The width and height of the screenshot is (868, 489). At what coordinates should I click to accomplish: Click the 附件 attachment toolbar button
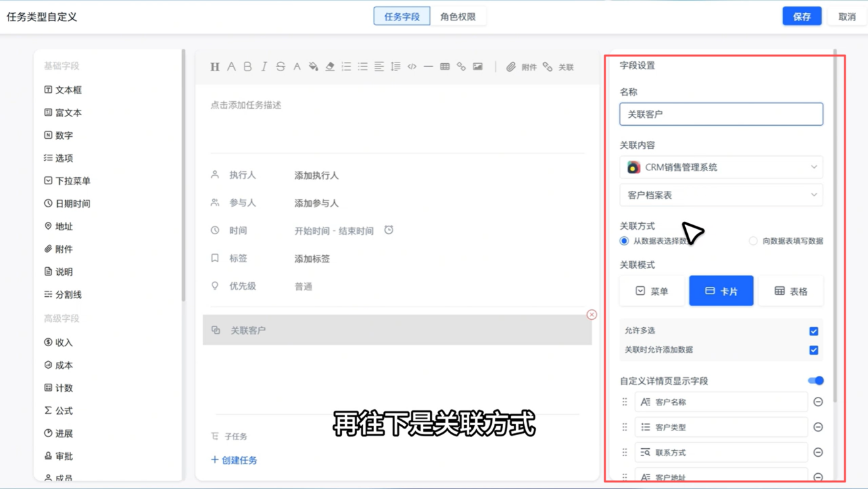(x=521, y=67)
